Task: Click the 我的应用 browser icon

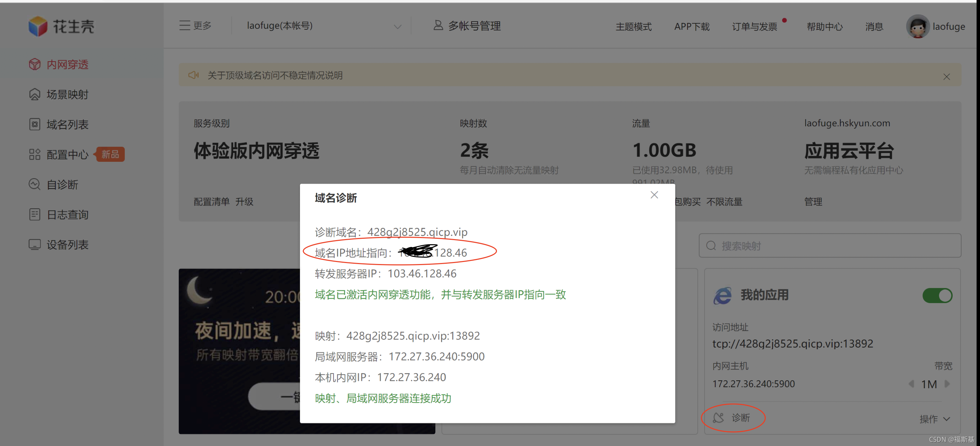Action: coord(722,295)
